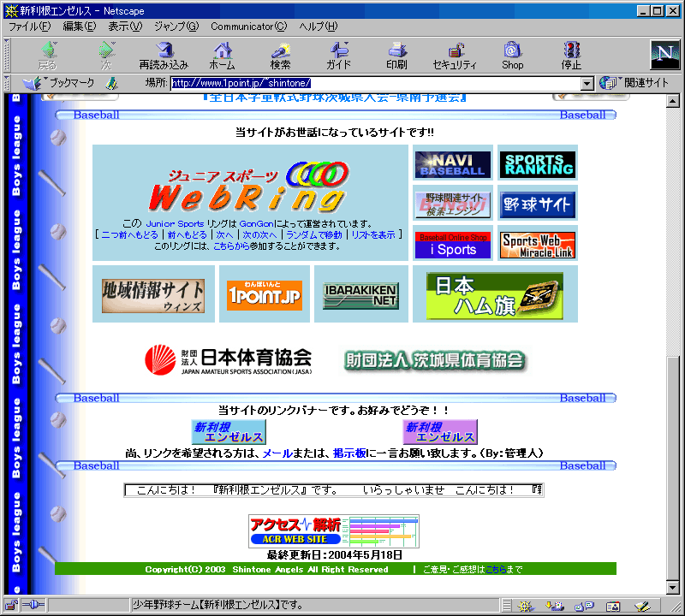Open Navigator from the component bar

[x=526, y=606]
